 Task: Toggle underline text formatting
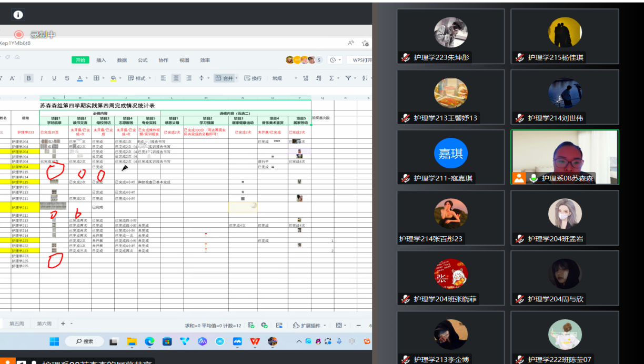[x=54, y=78]
